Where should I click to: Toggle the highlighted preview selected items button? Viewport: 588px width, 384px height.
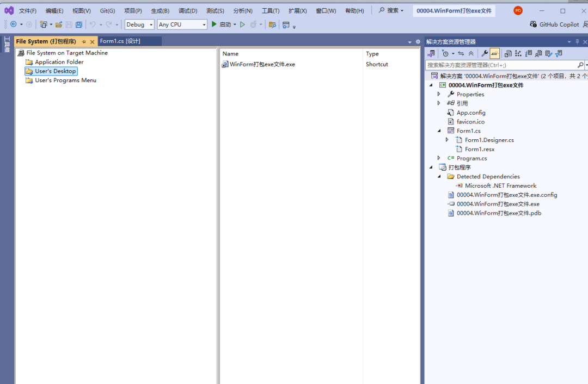[x=494, y=53]
